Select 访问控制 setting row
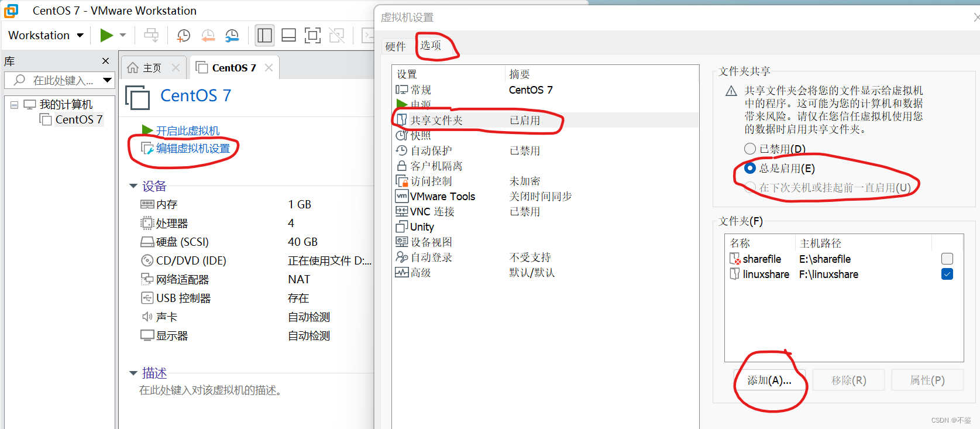The width and height of the screenshot is (980, 429). point(545,181)
